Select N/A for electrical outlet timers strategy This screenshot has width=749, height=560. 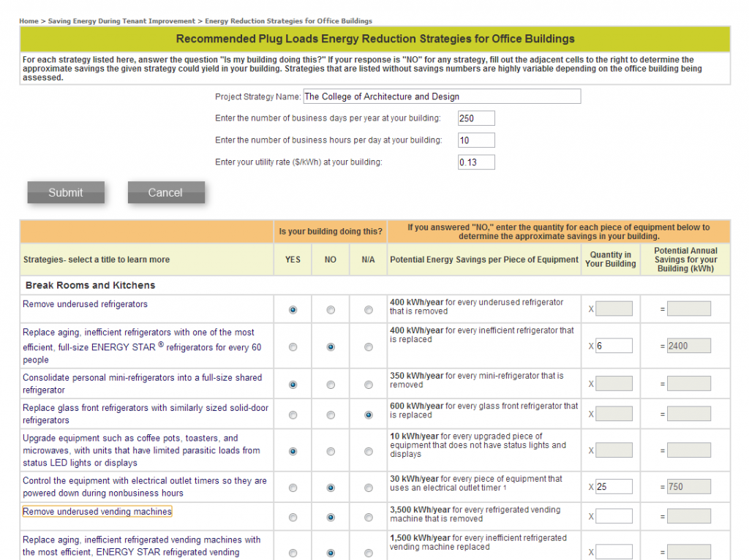coord(369,488)
